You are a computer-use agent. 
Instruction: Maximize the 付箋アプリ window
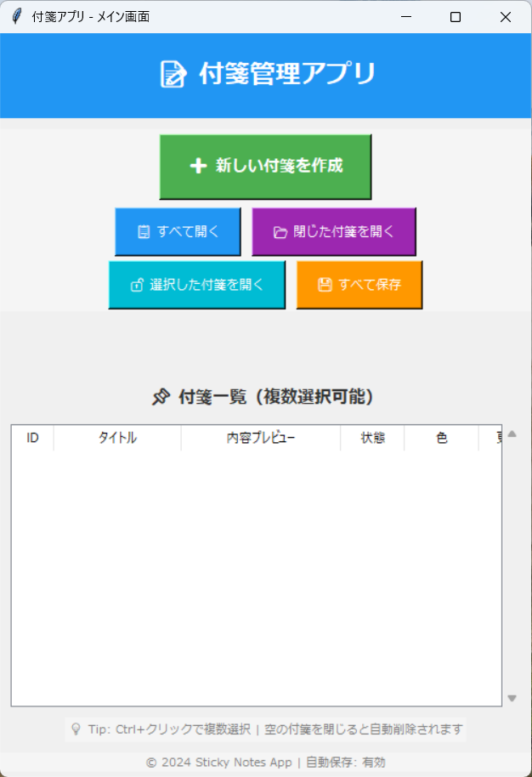(456, 16)
